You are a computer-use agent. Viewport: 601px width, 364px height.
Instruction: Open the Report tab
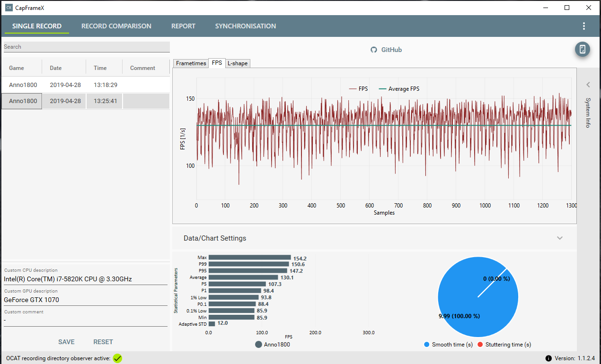click(183, 26)
